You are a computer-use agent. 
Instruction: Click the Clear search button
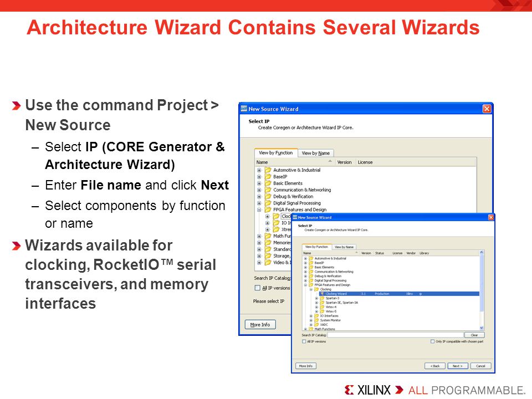(x=474, y=335)
